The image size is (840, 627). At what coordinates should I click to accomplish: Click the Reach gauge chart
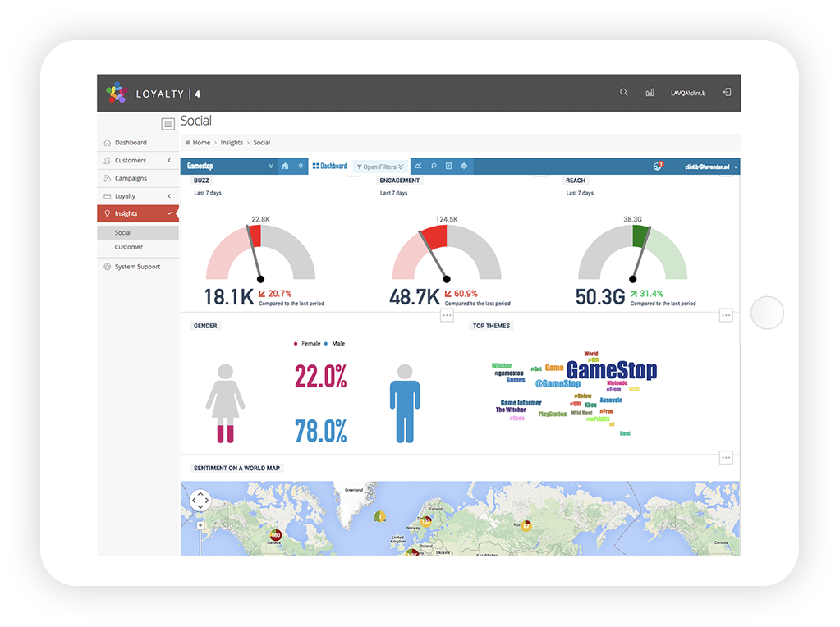(633, 252)
